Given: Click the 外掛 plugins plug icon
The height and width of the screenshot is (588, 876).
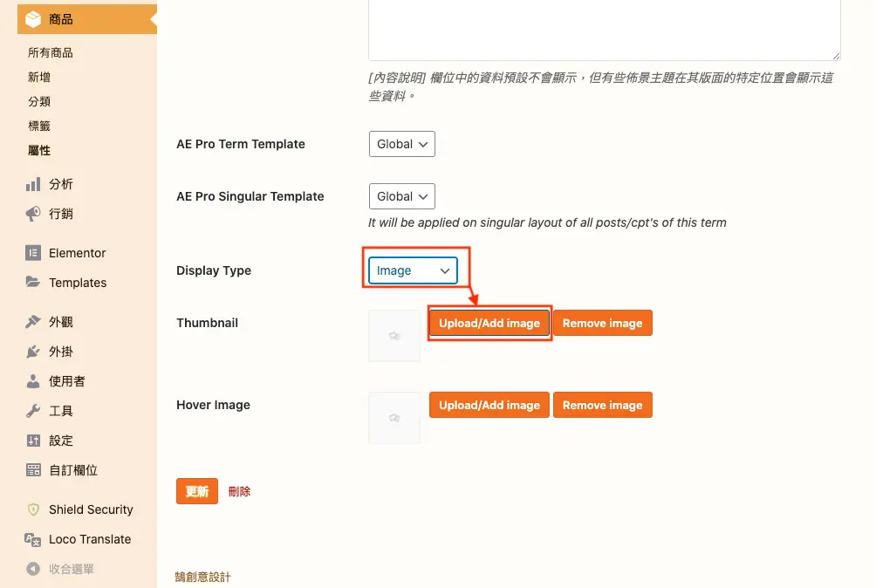Looking at the screenshot, I should pyautogui.click(x=33, y=352).
